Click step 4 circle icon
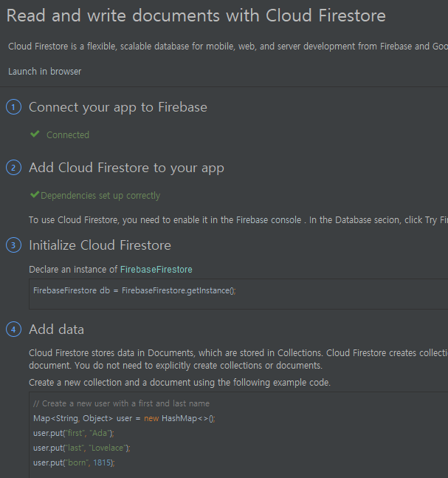This screenshot has width=448, height=478. tap(14, 330)
